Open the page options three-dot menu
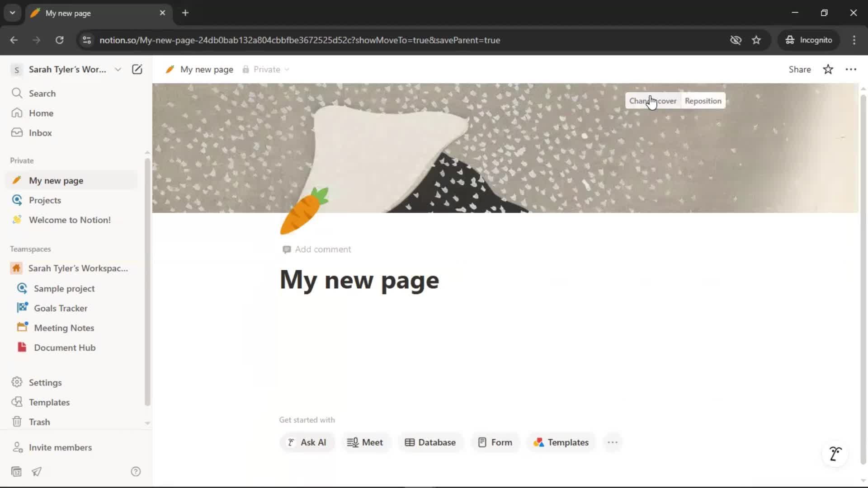 (851, 70)
